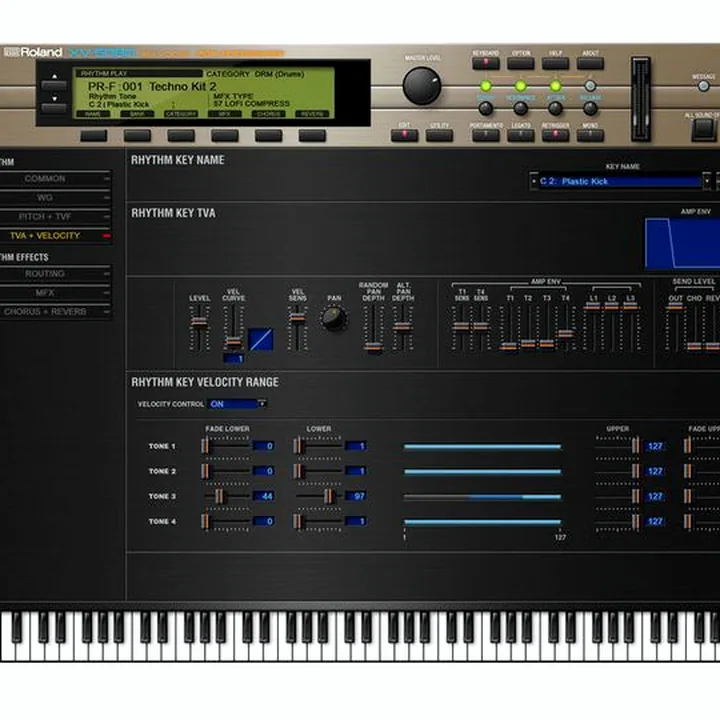The width and height of the screenshot is (720, 720).
Task: Open the Utility button
Action: 439,135
